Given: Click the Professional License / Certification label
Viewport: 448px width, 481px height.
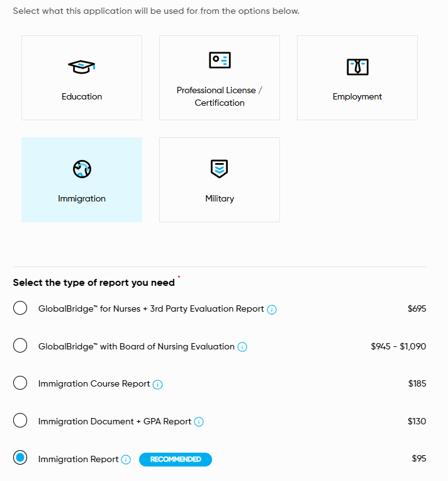Looking at the screenshot, I should click(x=220, y=96).
